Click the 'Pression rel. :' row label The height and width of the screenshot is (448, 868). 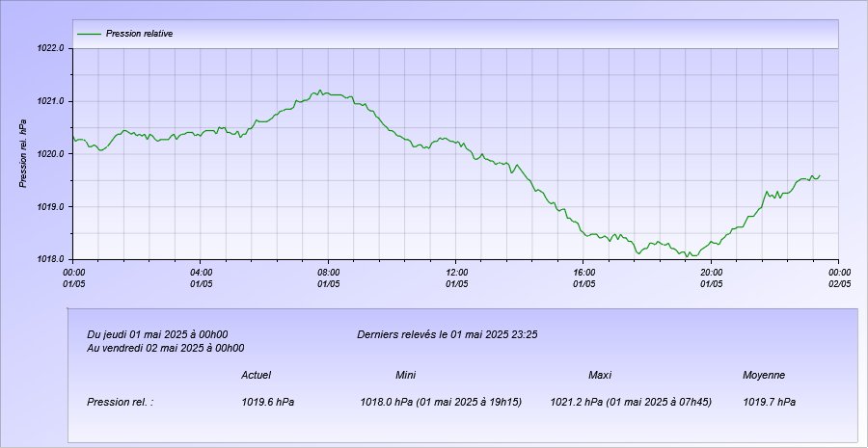[x=121, y=402]
